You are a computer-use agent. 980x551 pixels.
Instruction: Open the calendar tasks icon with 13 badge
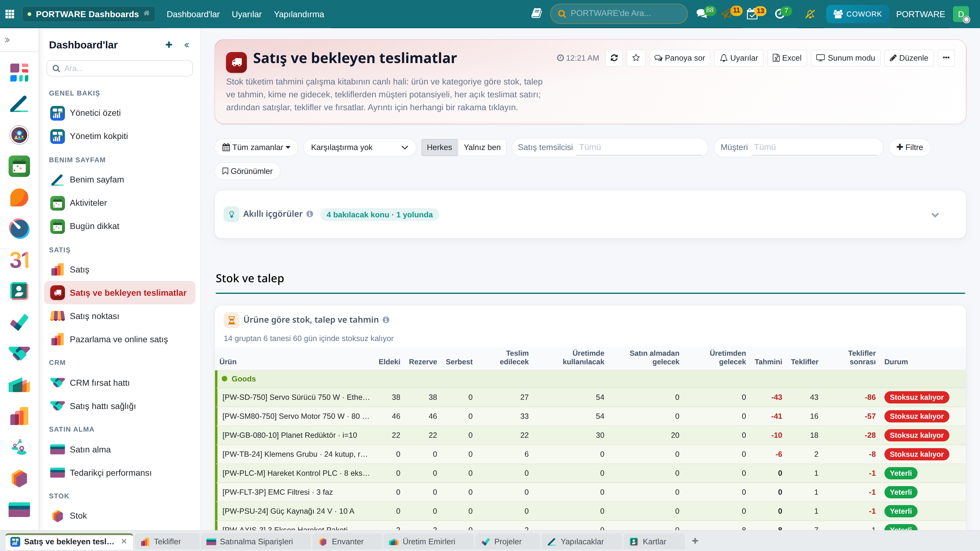click(752, 14)
